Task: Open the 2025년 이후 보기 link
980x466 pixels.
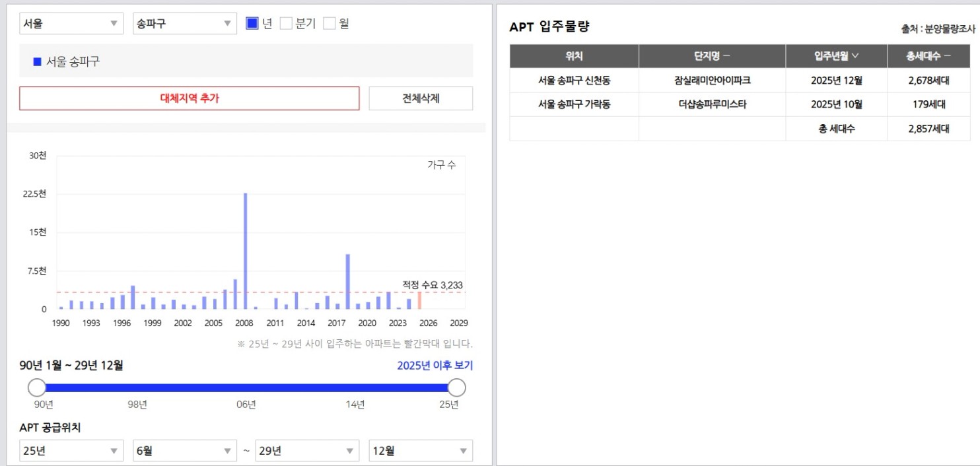Action: pos(435,366)
